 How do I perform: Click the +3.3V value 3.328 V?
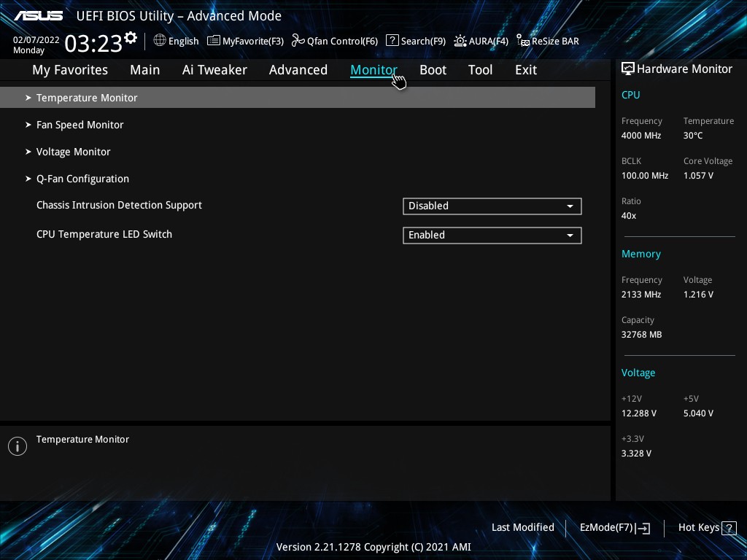tap(636, 454)
